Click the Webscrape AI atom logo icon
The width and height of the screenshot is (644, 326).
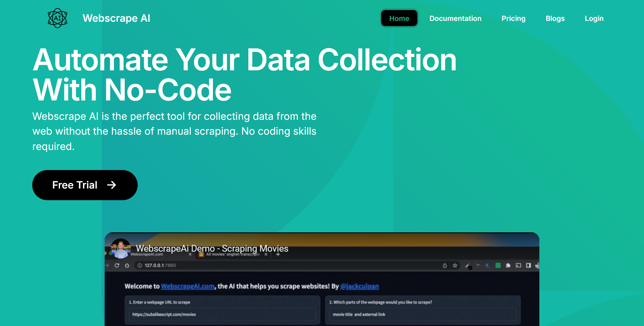58,18
